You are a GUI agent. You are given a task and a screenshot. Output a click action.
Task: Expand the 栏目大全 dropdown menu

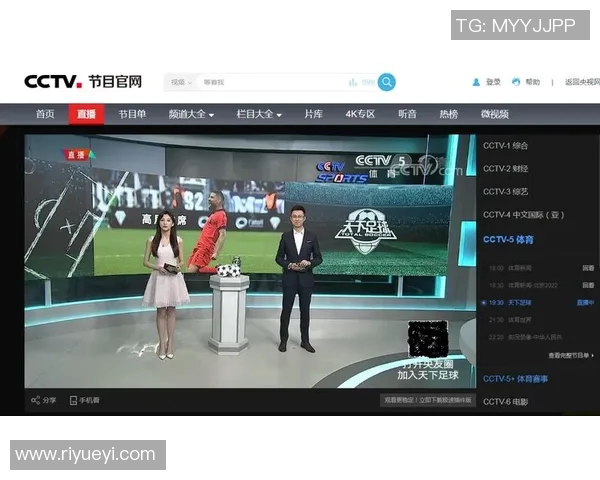coord(259,114)
